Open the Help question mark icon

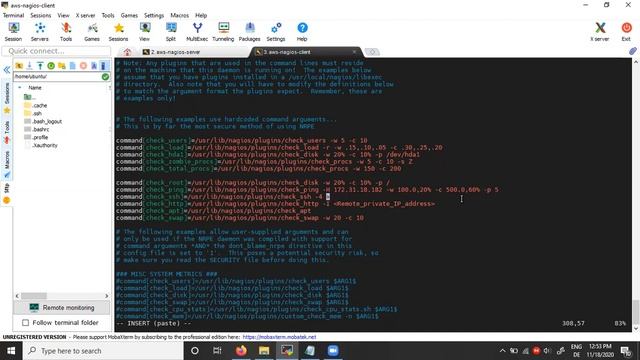302,32
